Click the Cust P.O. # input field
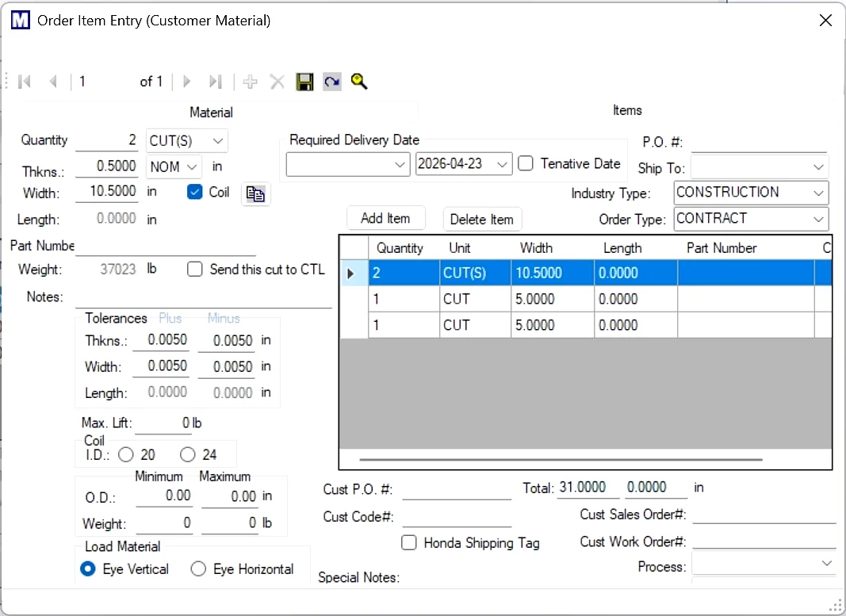Screen dimensions: 846x616 click(456, 490)
